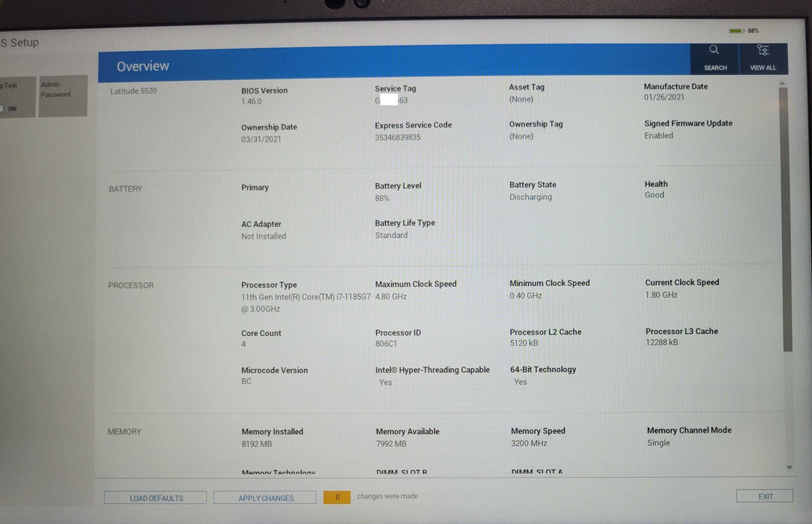Screen dimensions: 812x524
Task: Click battery Health Good value
Action: pyautogui.click(x=654, y=195)
